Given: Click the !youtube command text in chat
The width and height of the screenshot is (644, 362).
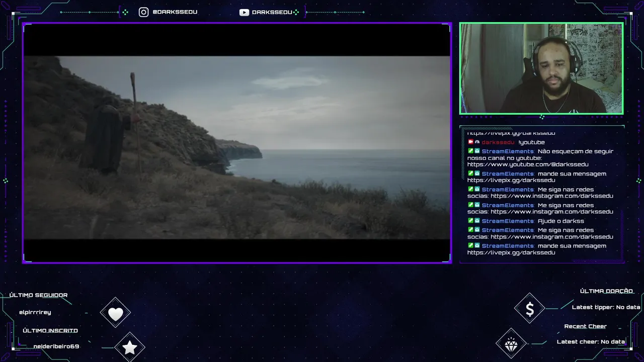Looking at the screenshot, I should point(531,142).
